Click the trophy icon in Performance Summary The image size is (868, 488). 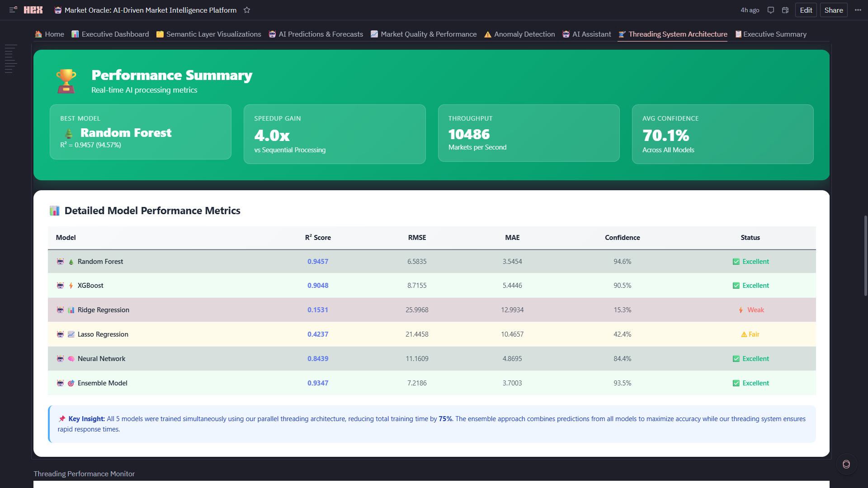[x=66, y=81]
